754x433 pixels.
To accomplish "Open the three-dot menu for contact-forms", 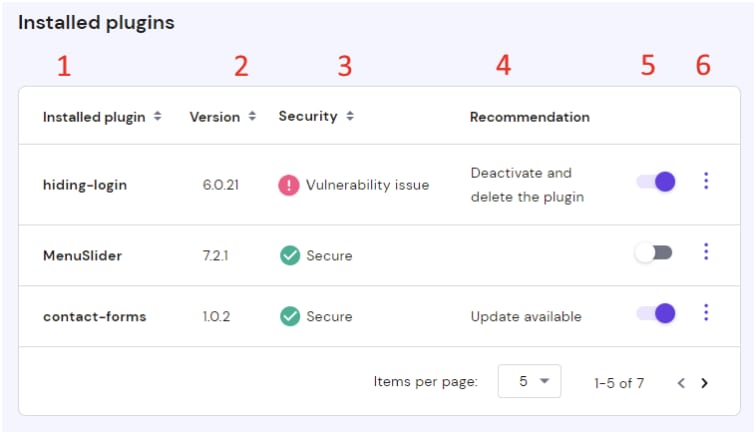I will coord(706,313).
